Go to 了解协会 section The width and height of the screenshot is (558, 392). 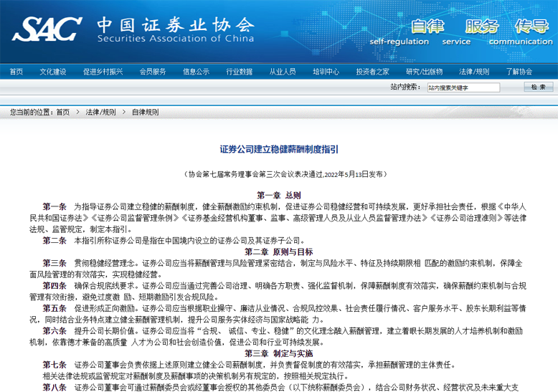pos(519,72)
